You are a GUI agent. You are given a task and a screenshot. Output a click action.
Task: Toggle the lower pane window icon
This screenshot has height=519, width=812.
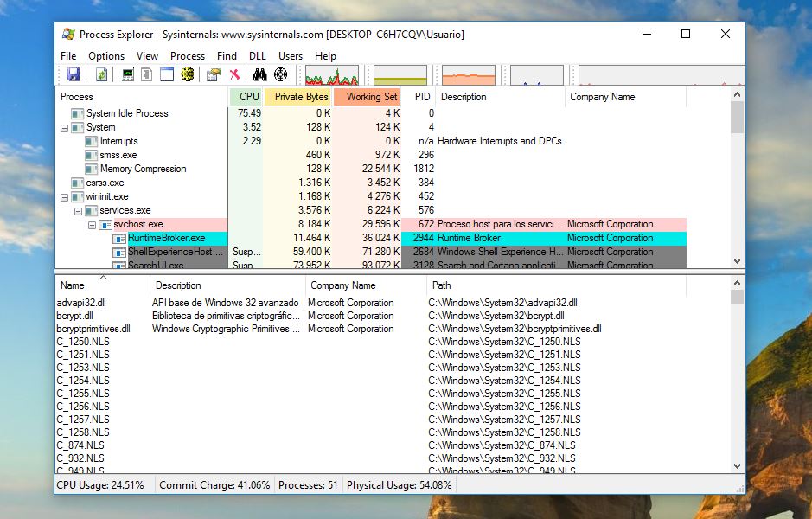click(x=167, y=74)
